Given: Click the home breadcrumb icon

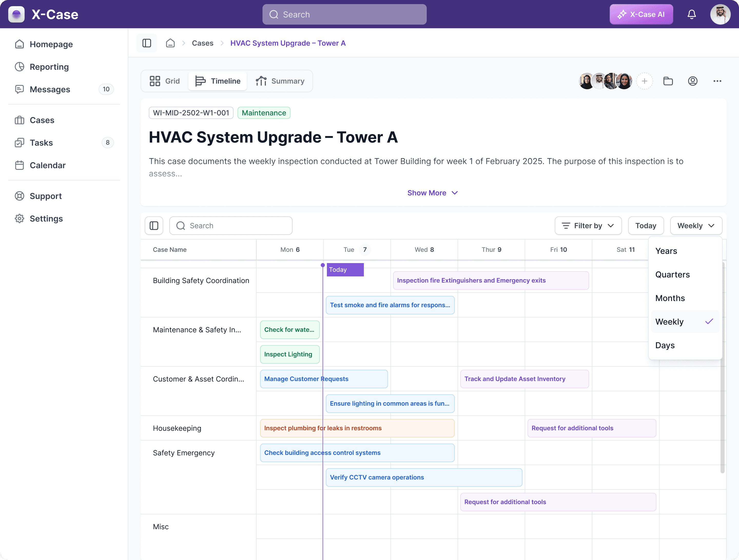Looking at the screenshot, I should (x=170, y=43).
